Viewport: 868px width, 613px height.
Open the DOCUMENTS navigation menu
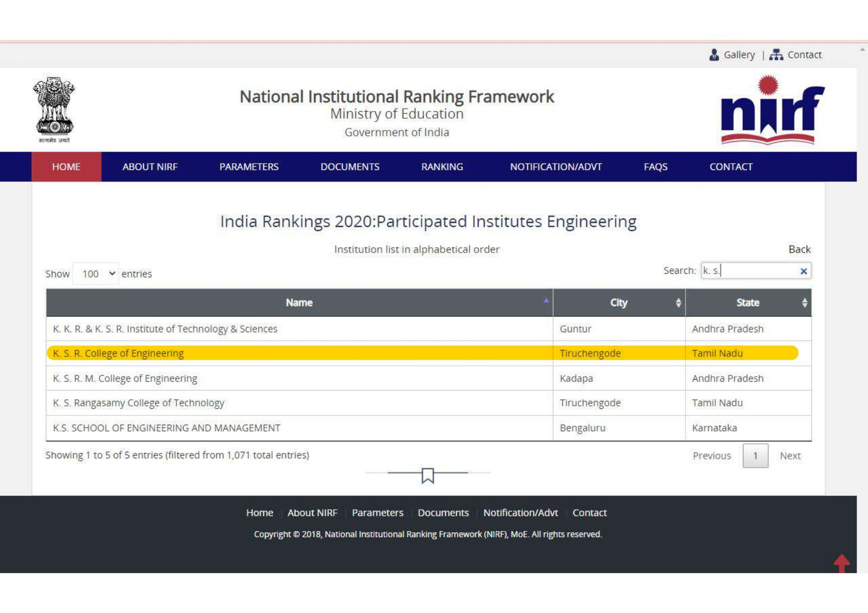coord(349,167)
